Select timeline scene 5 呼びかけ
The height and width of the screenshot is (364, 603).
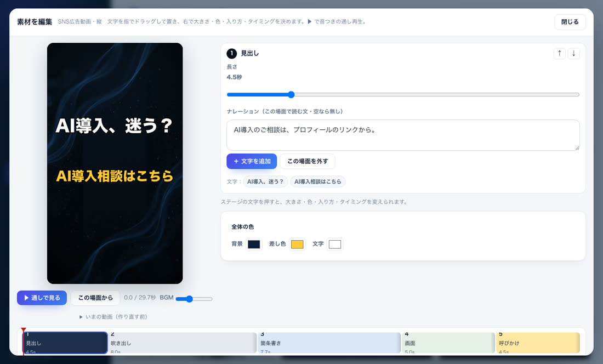pyautogui.click(x=538, y=343)
